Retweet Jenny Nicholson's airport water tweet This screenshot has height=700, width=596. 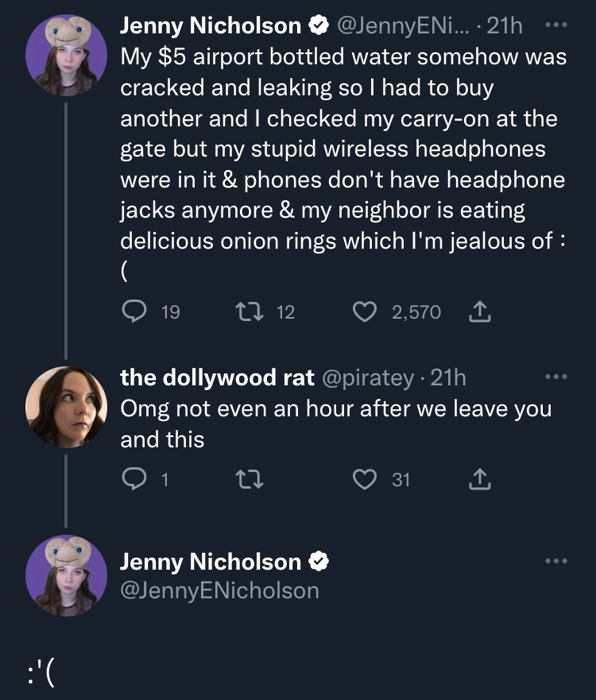tap(247, 311)
